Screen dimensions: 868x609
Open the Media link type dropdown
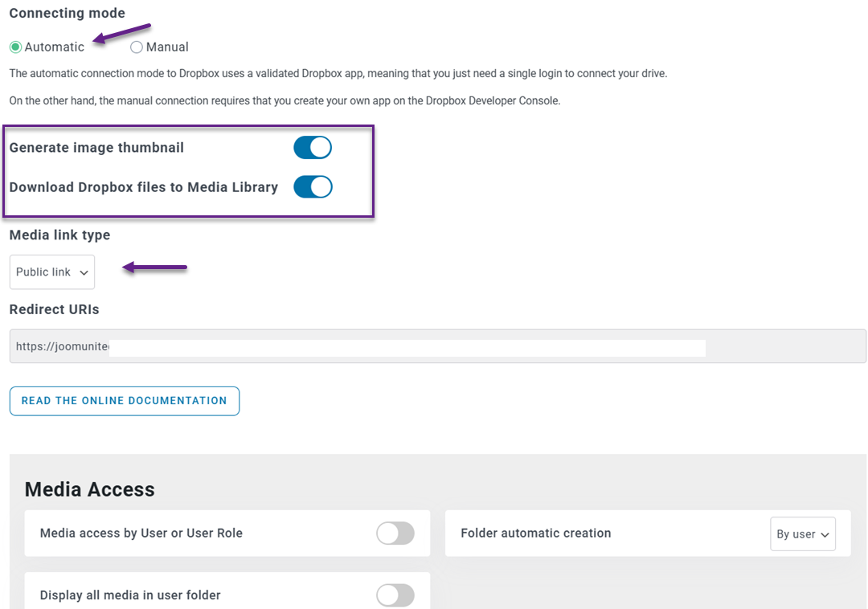click(51, 272)
